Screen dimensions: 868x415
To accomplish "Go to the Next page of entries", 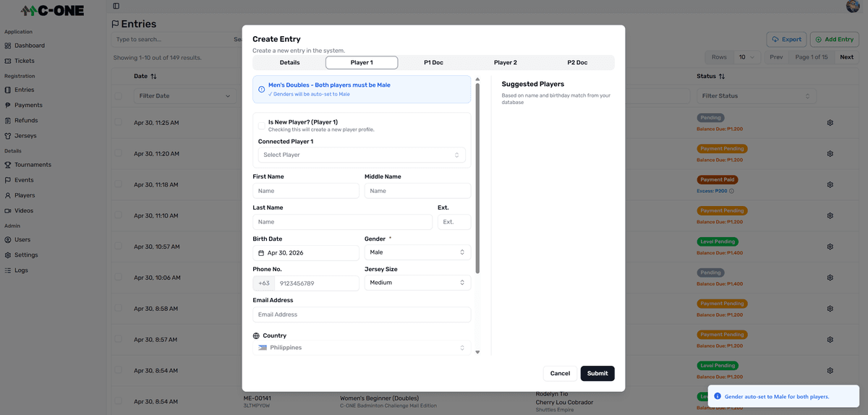I will 846,57.
